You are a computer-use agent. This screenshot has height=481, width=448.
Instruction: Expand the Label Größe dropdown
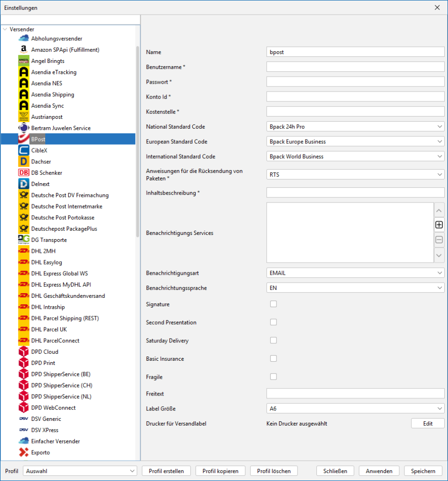pos(355,409)
